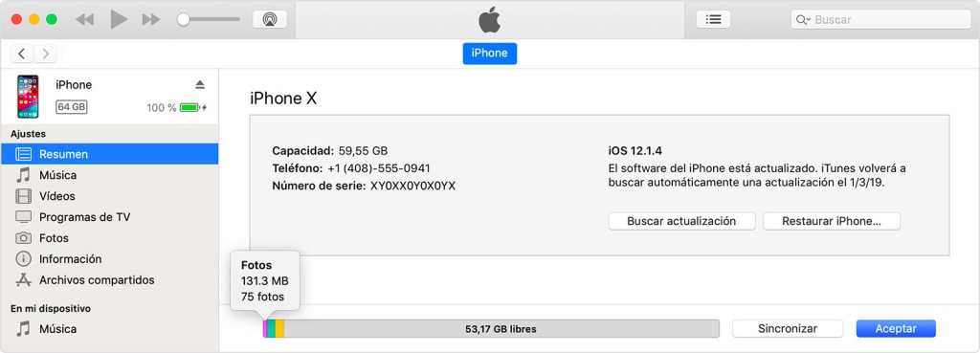Click the Restaurar iPhone button
Screen dimensions: 980x353
pos(832,221)
